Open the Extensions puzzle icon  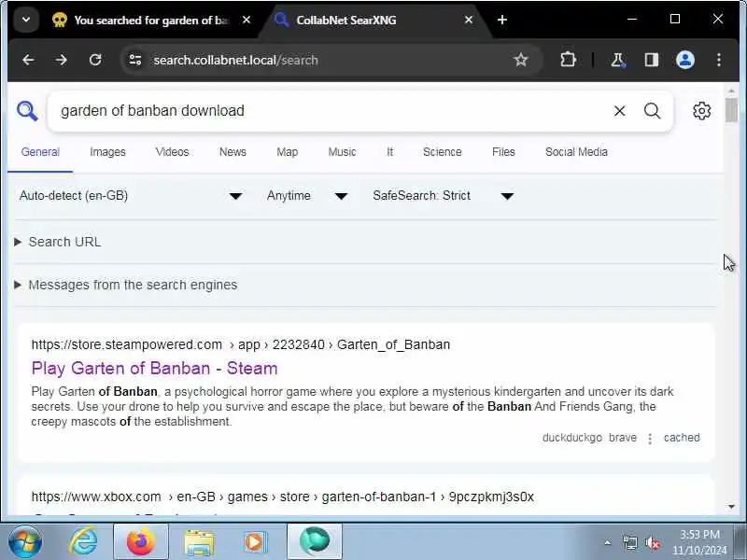[x=568, y=60]
